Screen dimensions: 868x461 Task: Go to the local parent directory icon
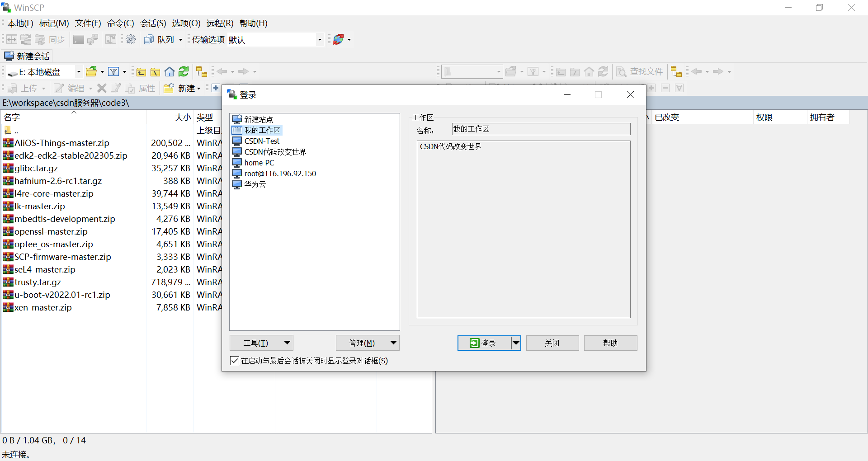(x=141, y=72)
